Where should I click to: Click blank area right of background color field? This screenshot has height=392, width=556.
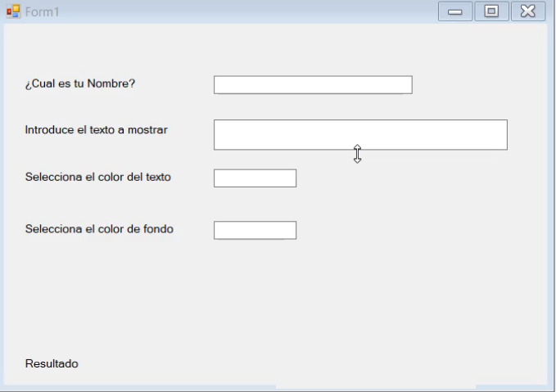(409, 231)
